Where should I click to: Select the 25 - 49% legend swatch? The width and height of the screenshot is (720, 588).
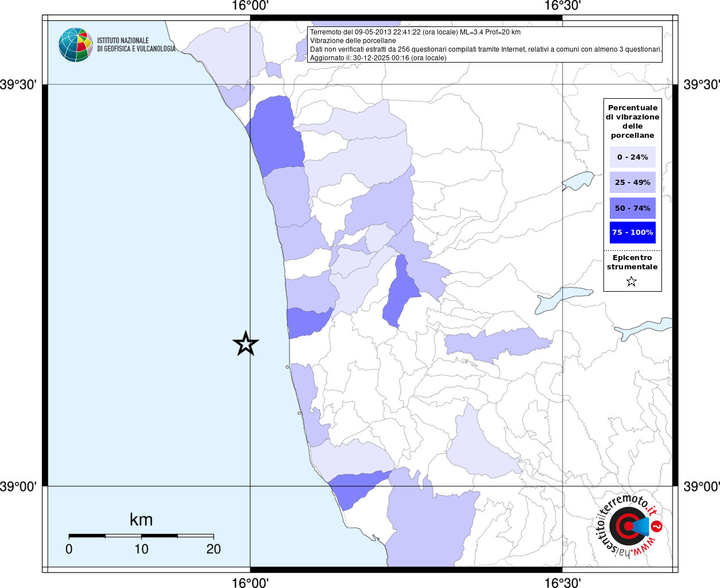tap(632, 183)
